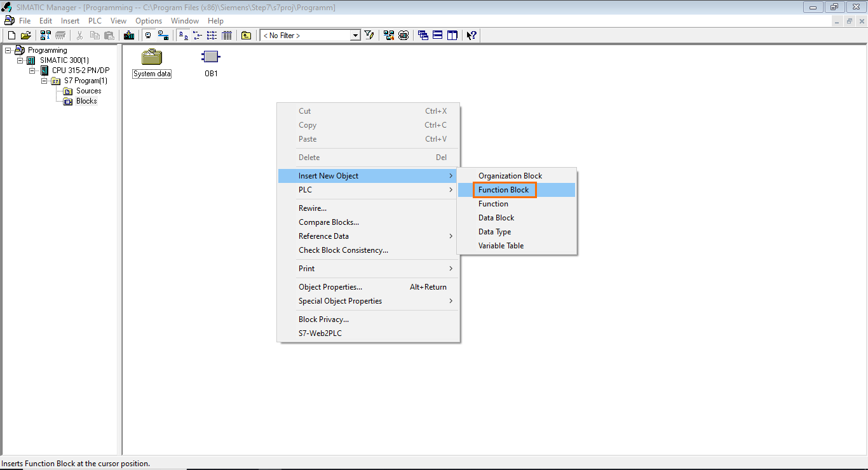Switch to Small Icons view
The height and width of the screenshot is (470, 868).
click(198, 36)
